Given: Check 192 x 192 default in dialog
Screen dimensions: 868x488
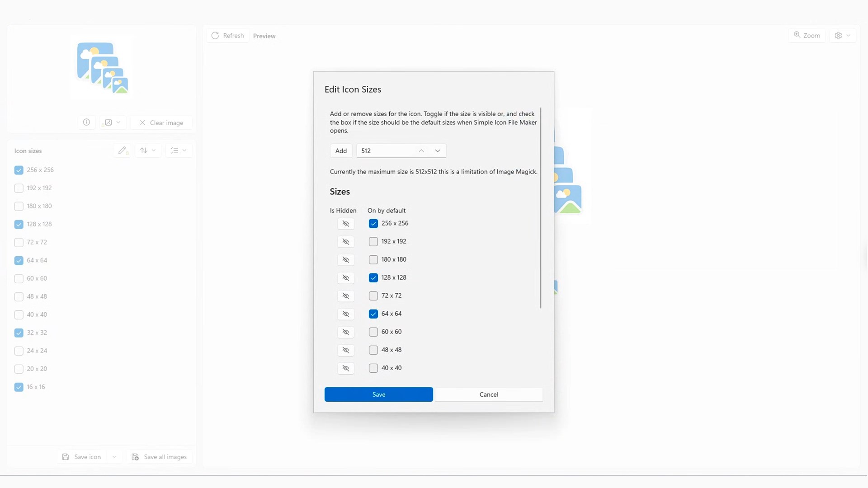Looking at the screenshot, I should [x=373, y=242].
